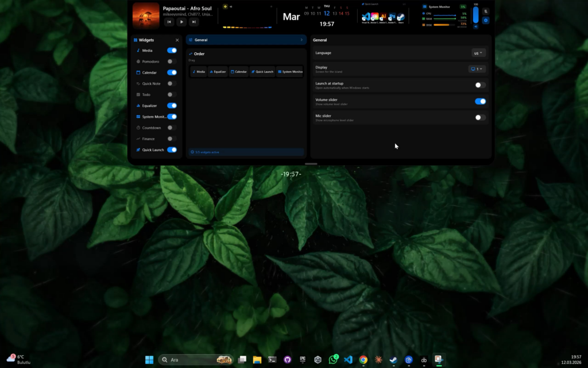Viewport: 588px width, 368px height.
Task: Open Google Chrome from taskbar
Action: point(363,360)
